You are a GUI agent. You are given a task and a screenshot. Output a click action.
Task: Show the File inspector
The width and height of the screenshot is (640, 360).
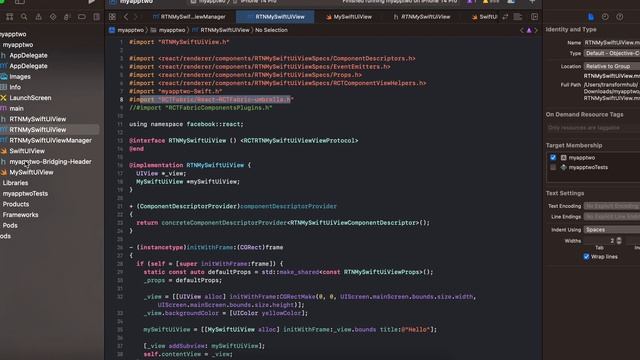[591, 17]
